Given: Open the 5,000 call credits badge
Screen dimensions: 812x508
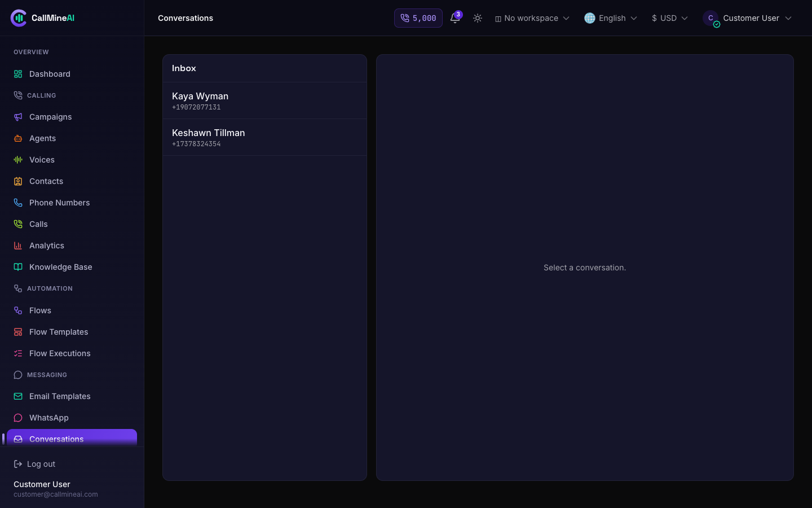Looking at the screenshot, I should 418,18.
